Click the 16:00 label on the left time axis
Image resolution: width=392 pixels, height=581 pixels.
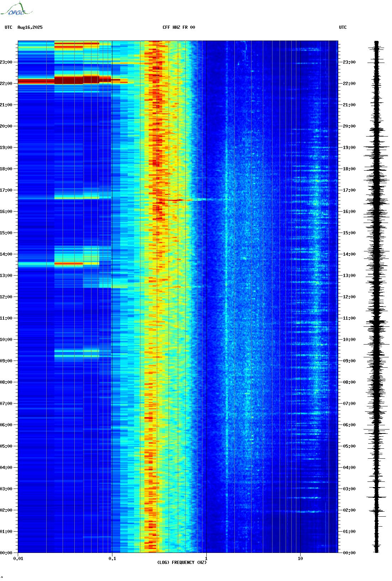click(6, 212)
